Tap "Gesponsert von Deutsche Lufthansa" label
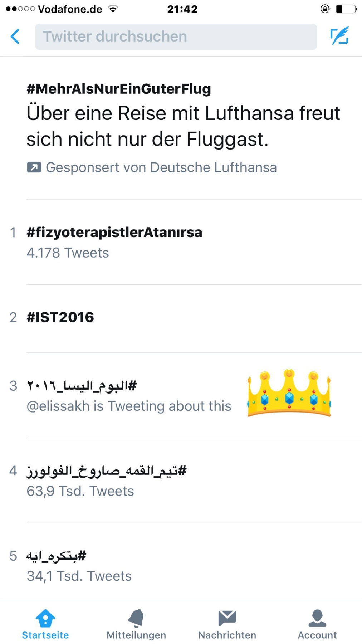This screenshot has height=644, width=362. tap(161, 167)
